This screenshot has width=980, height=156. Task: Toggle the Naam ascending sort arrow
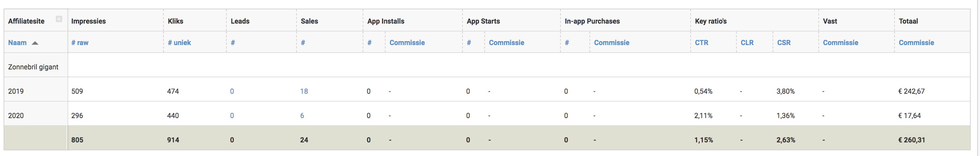pos(35,43)
